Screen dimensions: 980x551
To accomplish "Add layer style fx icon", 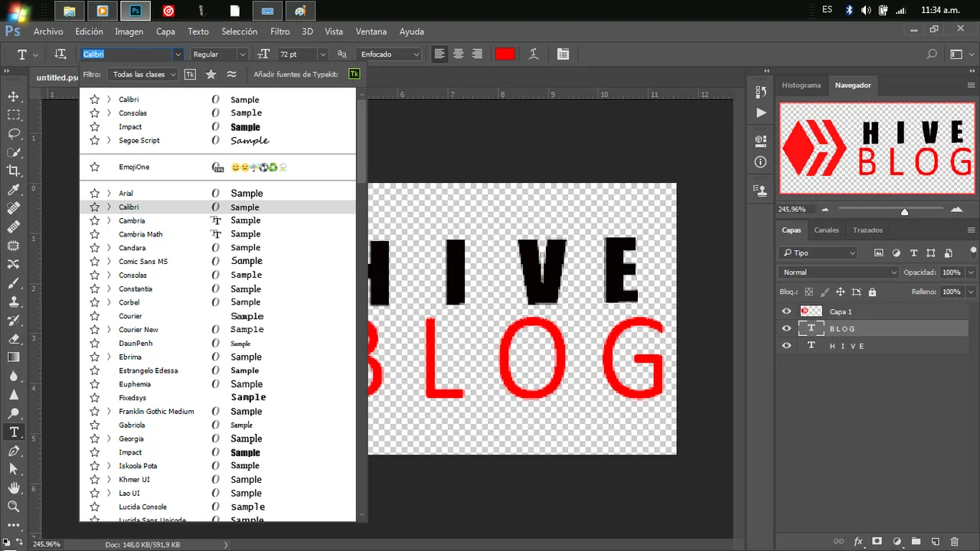I will 858,541.
